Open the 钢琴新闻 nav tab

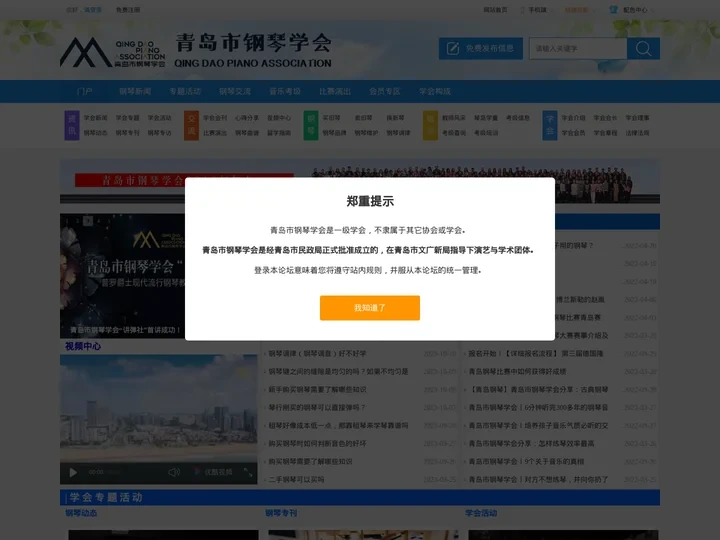click(x=135, y=91)
